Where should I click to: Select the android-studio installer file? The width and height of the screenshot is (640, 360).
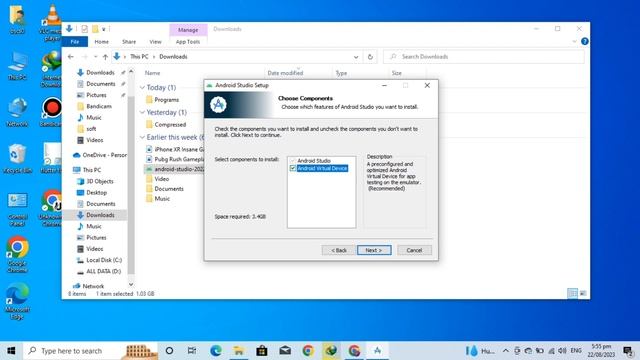pos(175,169)
